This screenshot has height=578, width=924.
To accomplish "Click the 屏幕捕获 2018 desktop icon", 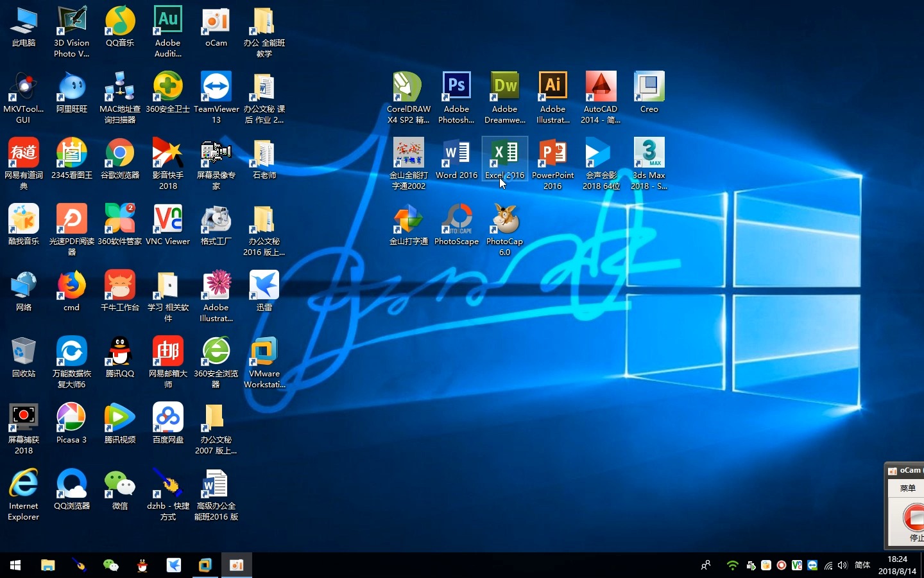I will (x=24, y=428).
